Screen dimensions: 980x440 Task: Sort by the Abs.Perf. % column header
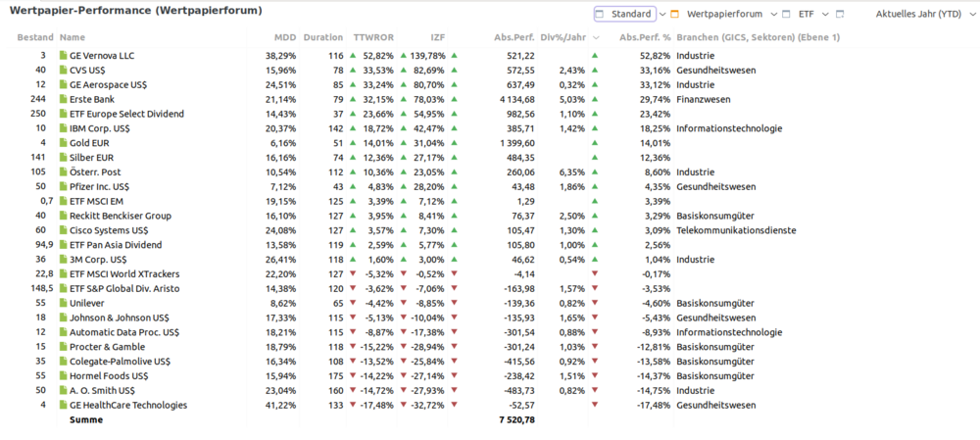(645, 37)
